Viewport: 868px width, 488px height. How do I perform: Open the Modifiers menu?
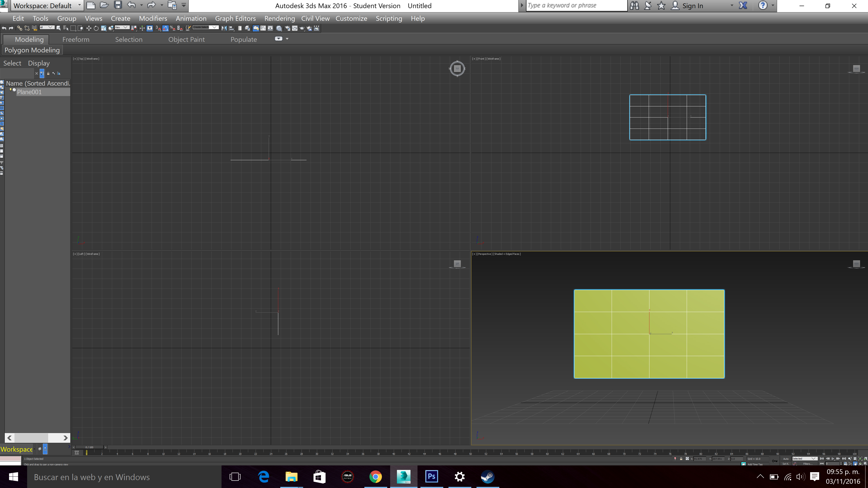click(x=153, y=19)
